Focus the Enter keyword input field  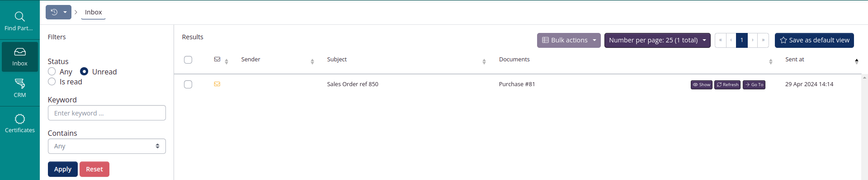click(x=107, y=113)
